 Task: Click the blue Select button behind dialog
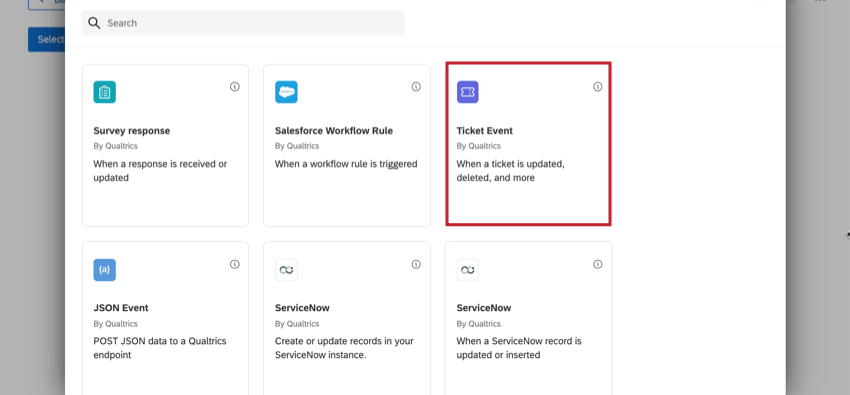click(47, 40)
